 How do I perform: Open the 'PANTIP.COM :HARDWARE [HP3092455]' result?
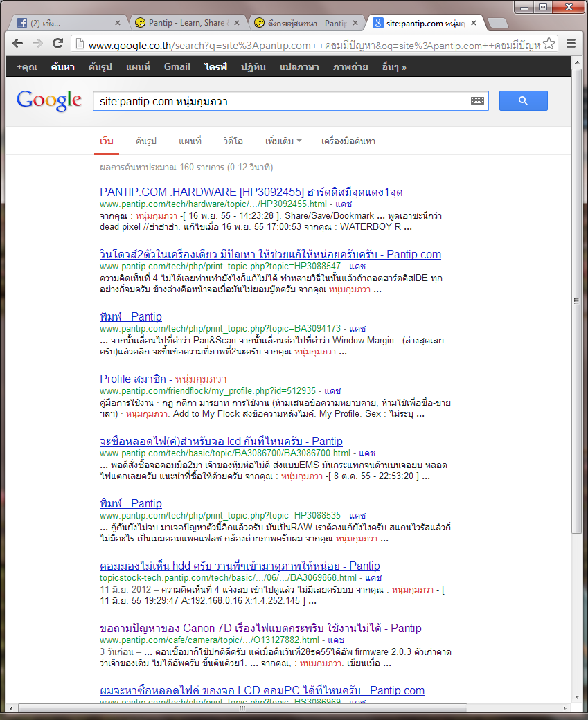251,192
